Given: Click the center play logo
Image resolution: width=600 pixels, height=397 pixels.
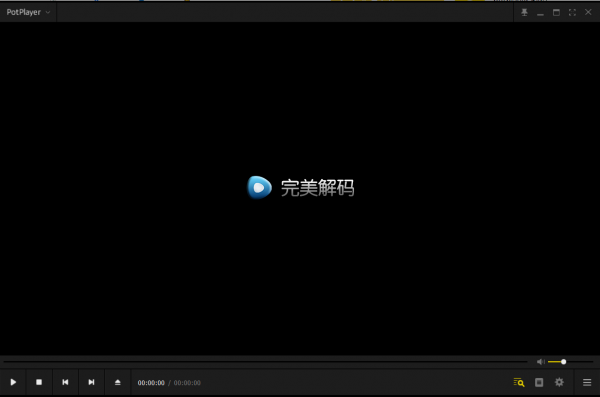Looking at the screenshot, I should [x=259, y=188].
